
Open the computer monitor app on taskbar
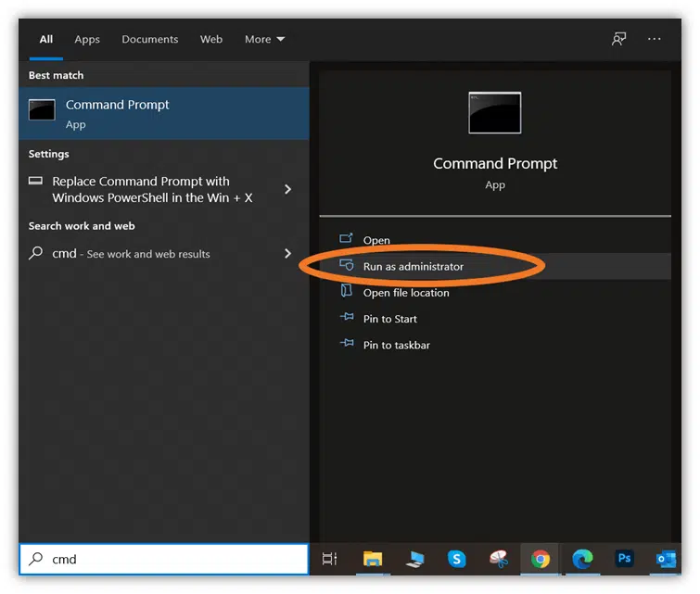click(414, 559)
